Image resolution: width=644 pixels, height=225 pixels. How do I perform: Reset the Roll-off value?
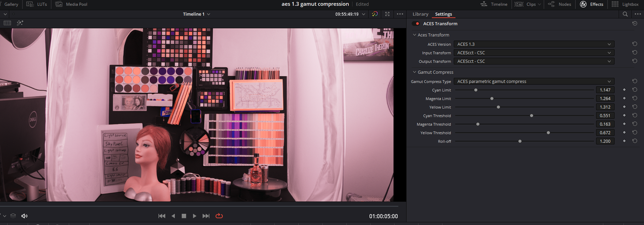(x=635, y=141)
